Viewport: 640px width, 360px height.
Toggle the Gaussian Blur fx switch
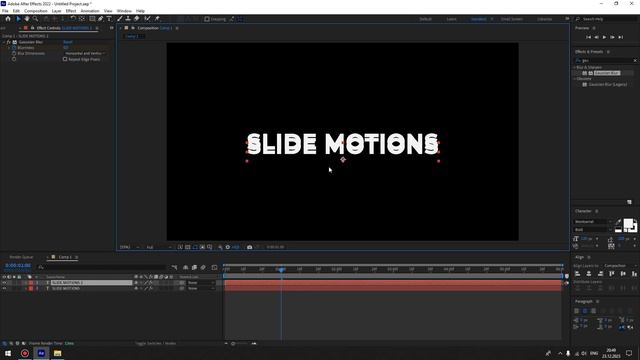[x=9, y=42]
